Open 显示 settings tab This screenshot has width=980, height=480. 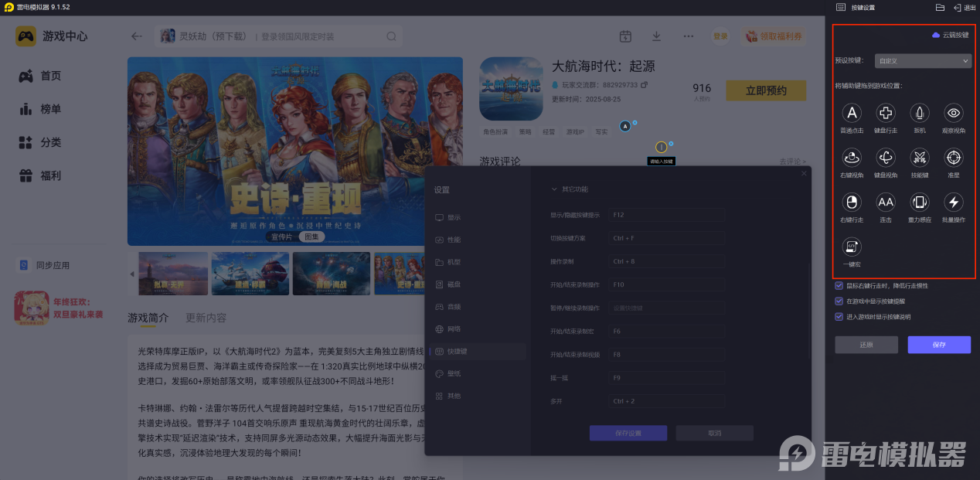pyautogui.click(x=448, y=218)
